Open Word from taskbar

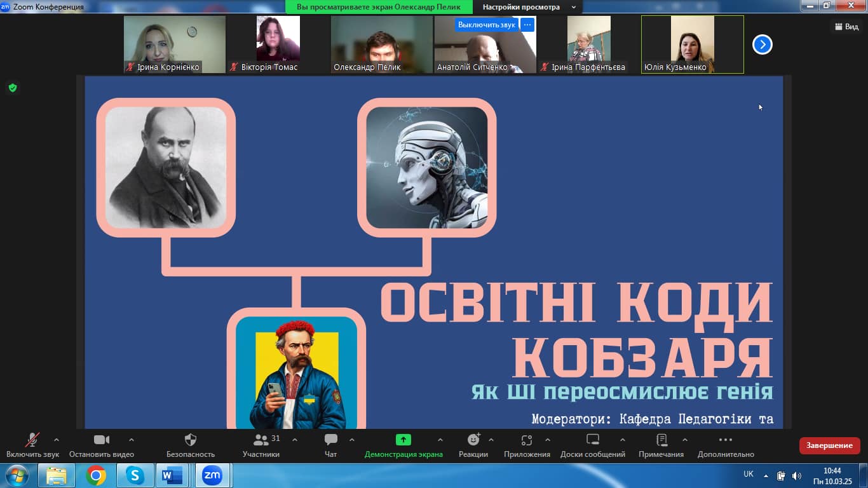[172, 475]
